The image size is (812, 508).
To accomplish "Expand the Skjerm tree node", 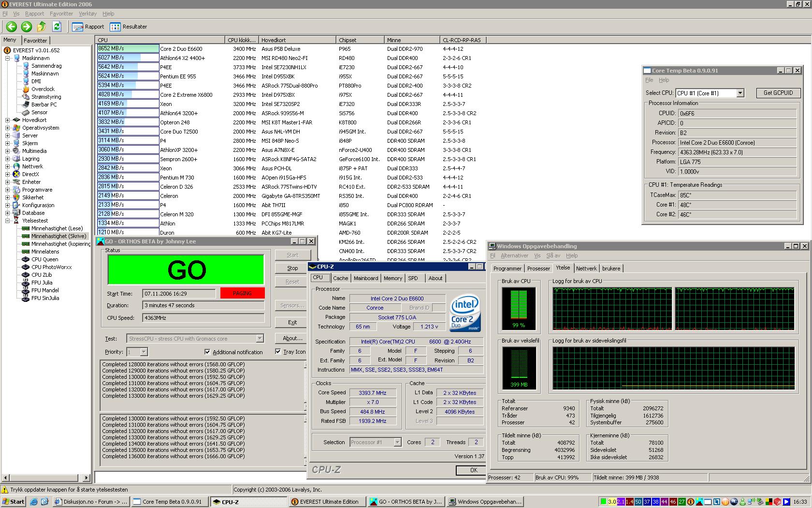I will (x=8, y=143).
